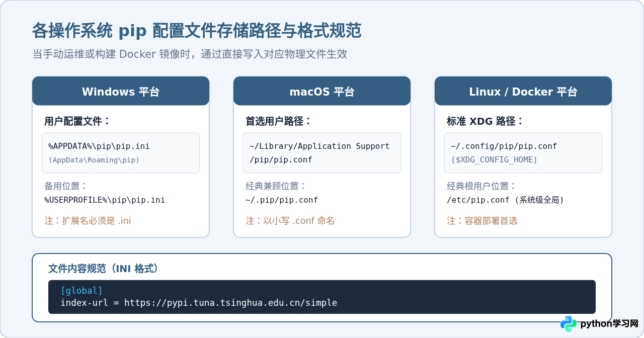Click the main title about pip 配置文件存储路径
The image size is (644, 338).
pos(197,31)
